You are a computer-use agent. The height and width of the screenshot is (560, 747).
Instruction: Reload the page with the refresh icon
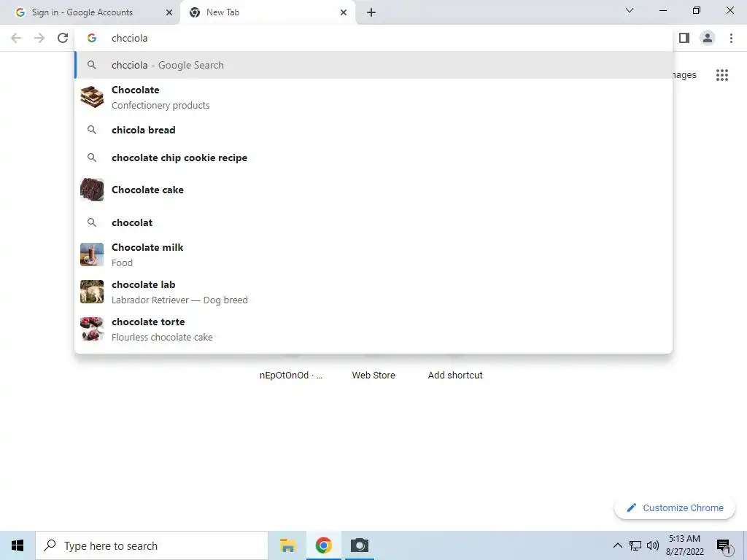(x=63, y=38)
